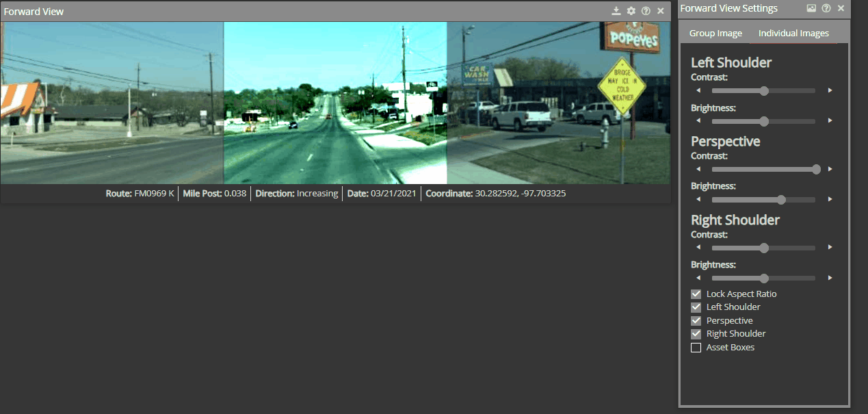This screenshot has height=414, width=868.
Task: Click the download icon in Forward View header
Action: (616, 11)
